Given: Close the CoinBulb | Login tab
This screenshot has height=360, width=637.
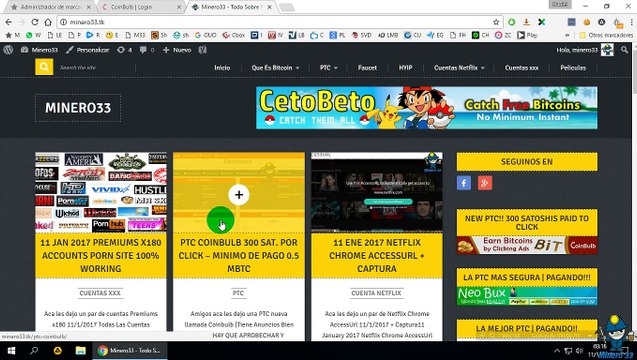Looking at the screenshot, I should click(179, 7).
